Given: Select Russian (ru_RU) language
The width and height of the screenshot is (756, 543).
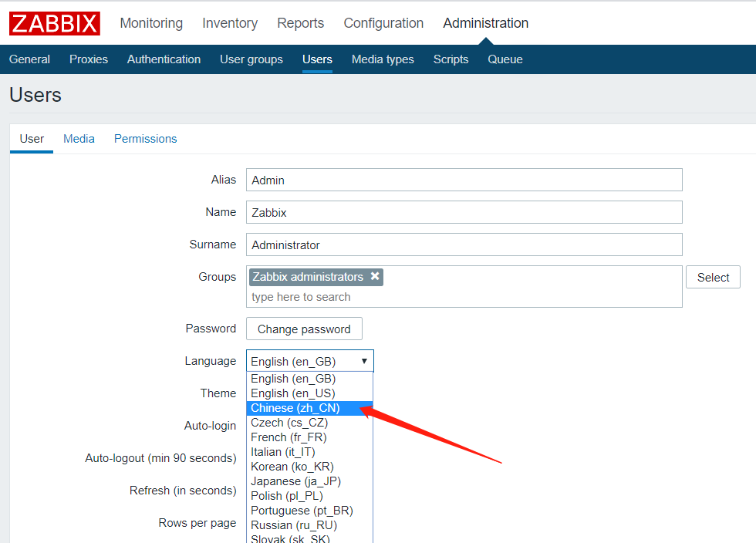Looking at the screenshot, I should [309, 525].
